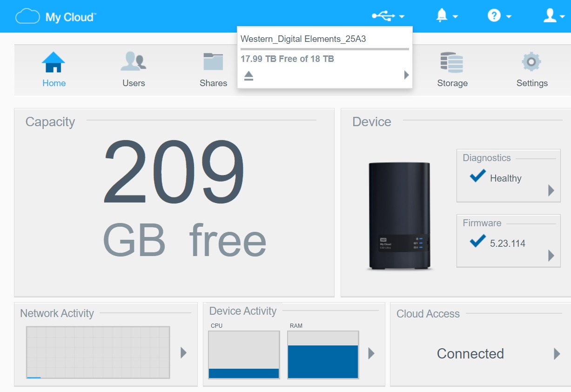Expand the USB devices dropdown arrow

402,17
